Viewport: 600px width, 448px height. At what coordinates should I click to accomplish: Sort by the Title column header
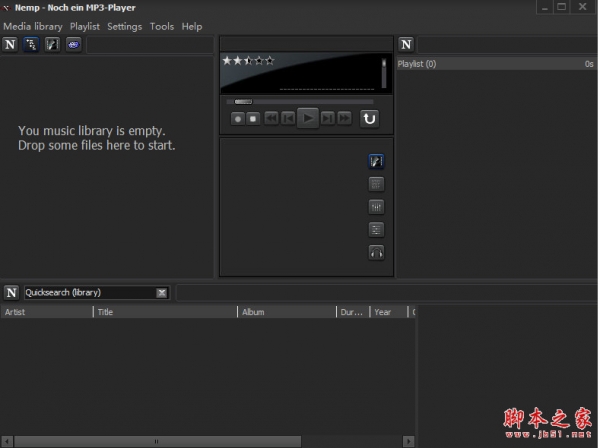165,312
